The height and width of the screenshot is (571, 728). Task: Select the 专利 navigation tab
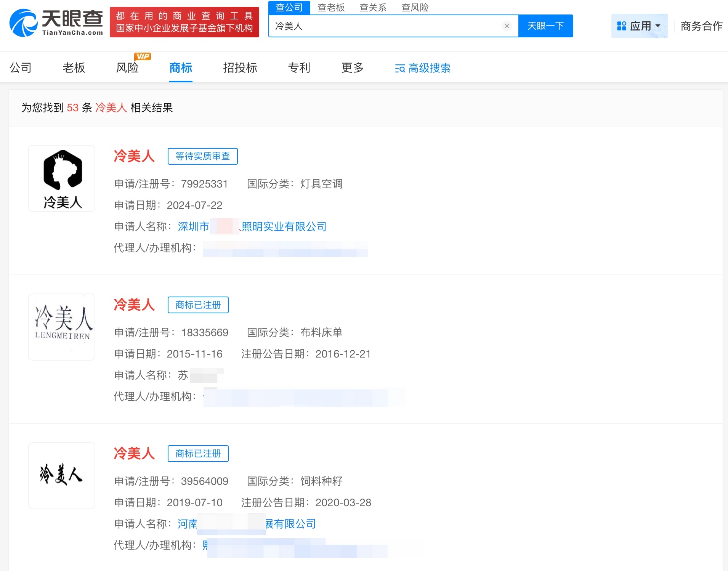299,68
